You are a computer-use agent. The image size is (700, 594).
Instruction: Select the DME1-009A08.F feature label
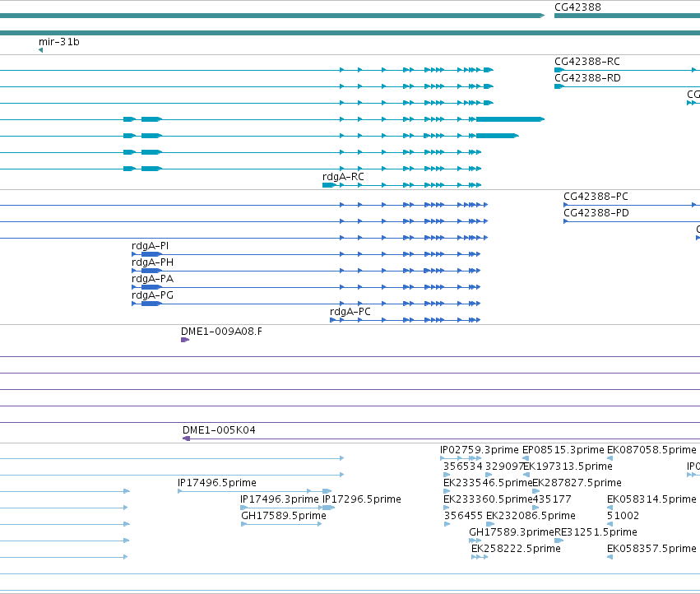tap(221, 332)
